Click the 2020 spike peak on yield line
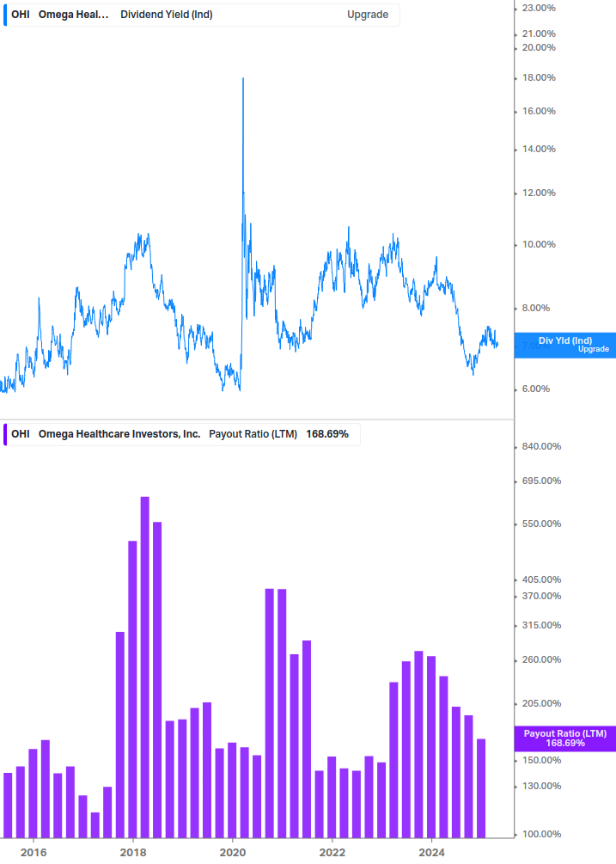Image resolution: width=616 pixels, height=864 pixels. 243,79
